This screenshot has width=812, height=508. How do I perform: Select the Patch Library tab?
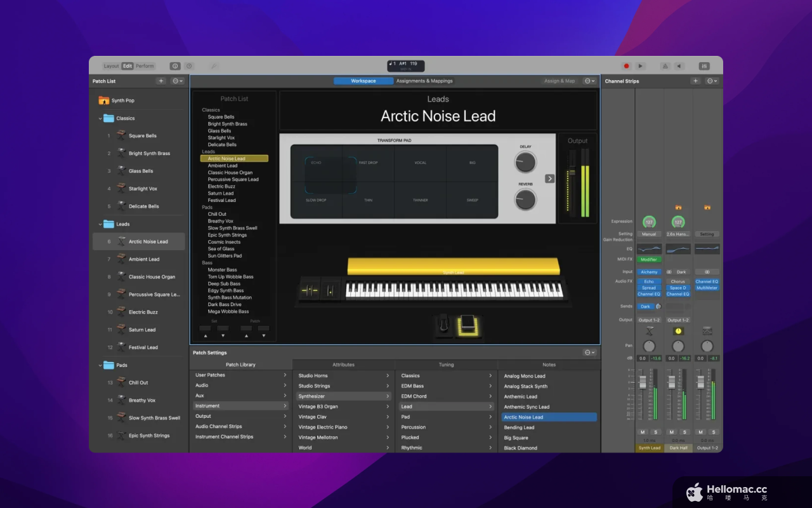pos(240,364)
